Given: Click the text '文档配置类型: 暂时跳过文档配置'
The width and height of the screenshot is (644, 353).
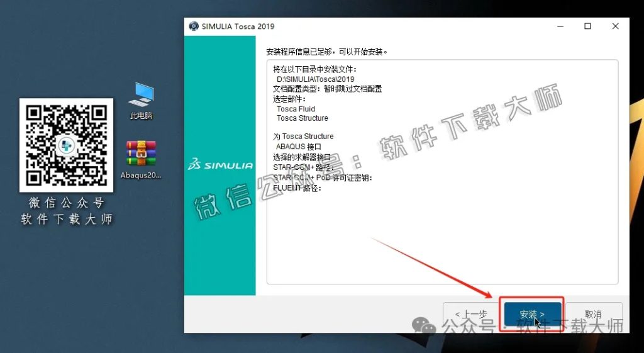Looking at the screenshot, I should point(327,89).
